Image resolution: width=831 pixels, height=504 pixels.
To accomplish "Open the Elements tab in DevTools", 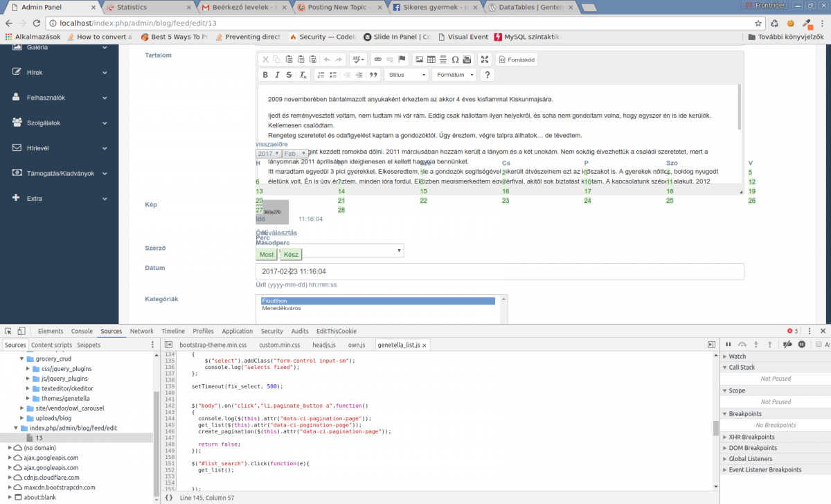I will [x=51, y=331].
